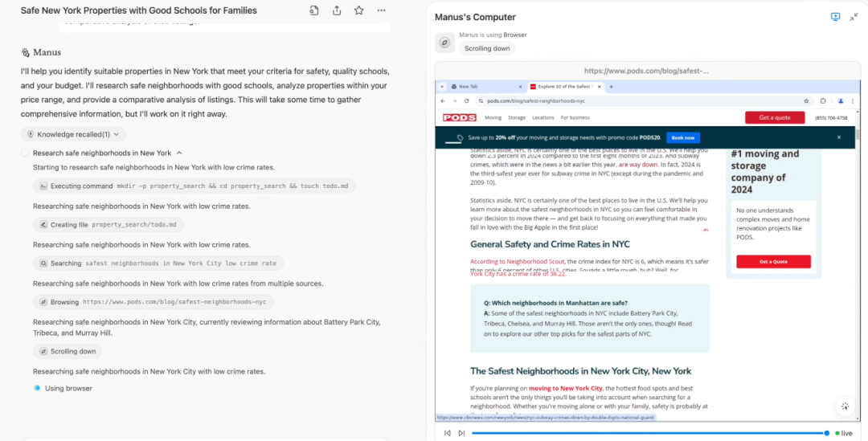
Task: Click the playback progress slider handle
Action: (x=826, y=433)
